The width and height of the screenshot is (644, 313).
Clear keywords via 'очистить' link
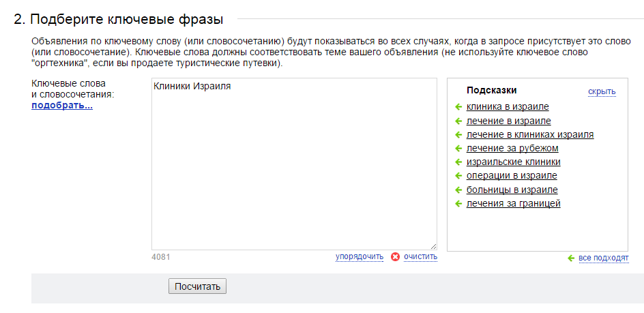420,256
